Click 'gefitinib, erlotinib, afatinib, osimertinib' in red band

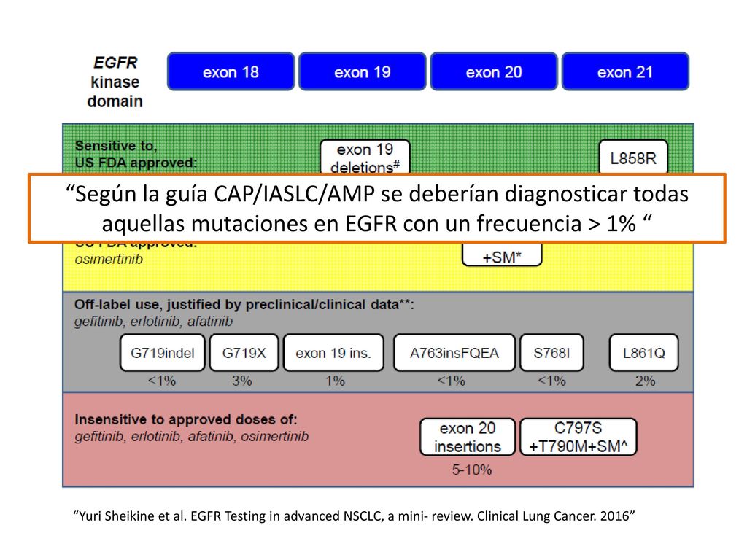192,437
